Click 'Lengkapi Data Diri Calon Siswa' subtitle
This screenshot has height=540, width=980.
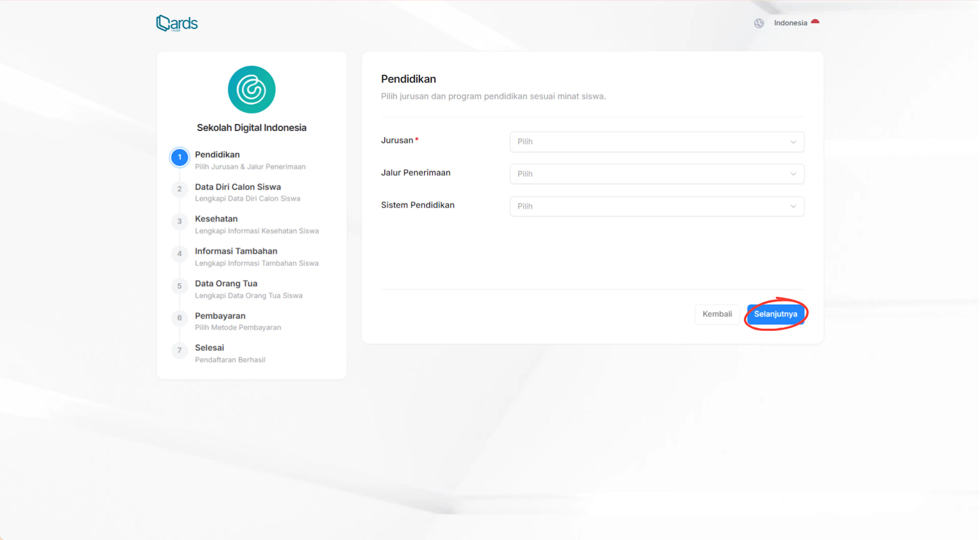click(248, 199)
